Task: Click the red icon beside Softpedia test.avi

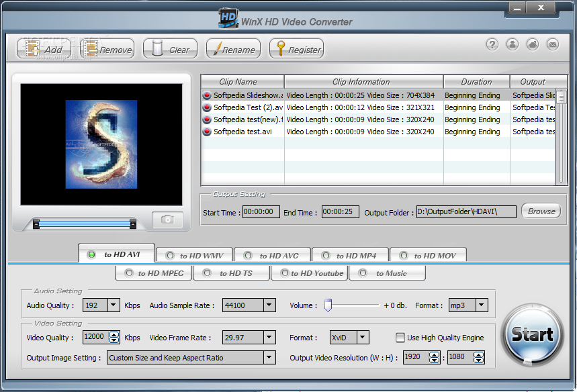Action: [207, 132]
